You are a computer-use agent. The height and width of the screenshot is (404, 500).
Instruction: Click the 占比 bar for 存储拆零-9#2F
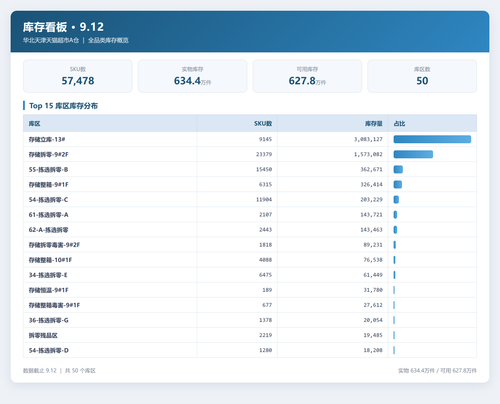(413, 154)
